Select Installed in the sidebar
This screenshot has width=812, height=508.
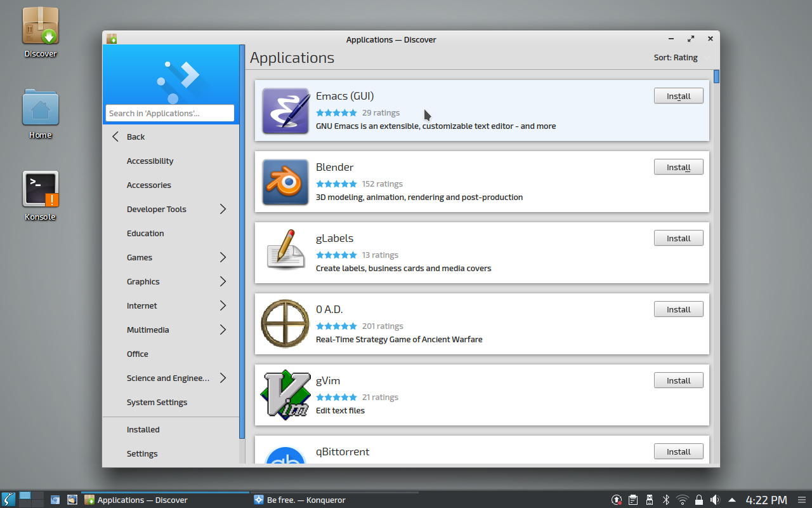[x=143, y=429]
